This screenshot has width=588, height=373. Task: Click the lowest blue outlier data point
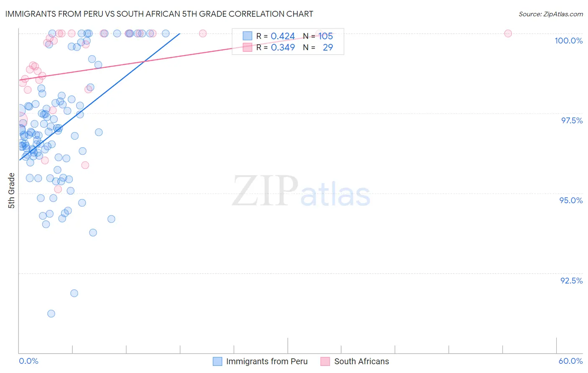point(51,314)
